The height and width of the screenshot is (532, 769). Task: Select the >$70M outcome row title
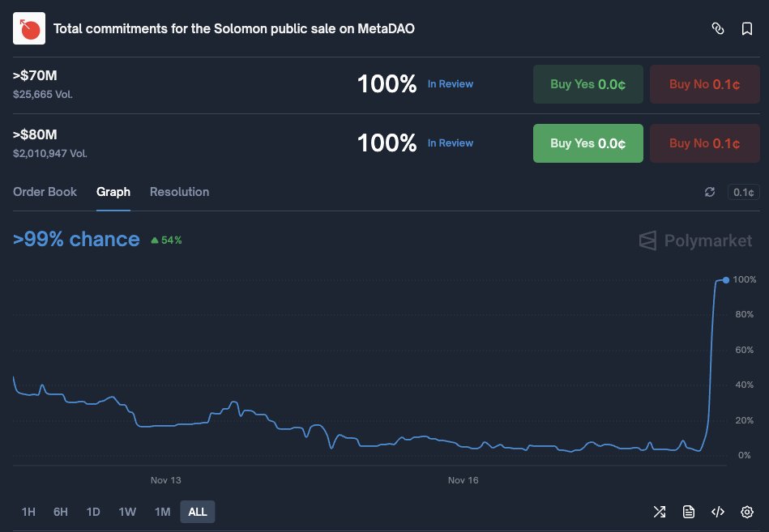click(35, 75)
